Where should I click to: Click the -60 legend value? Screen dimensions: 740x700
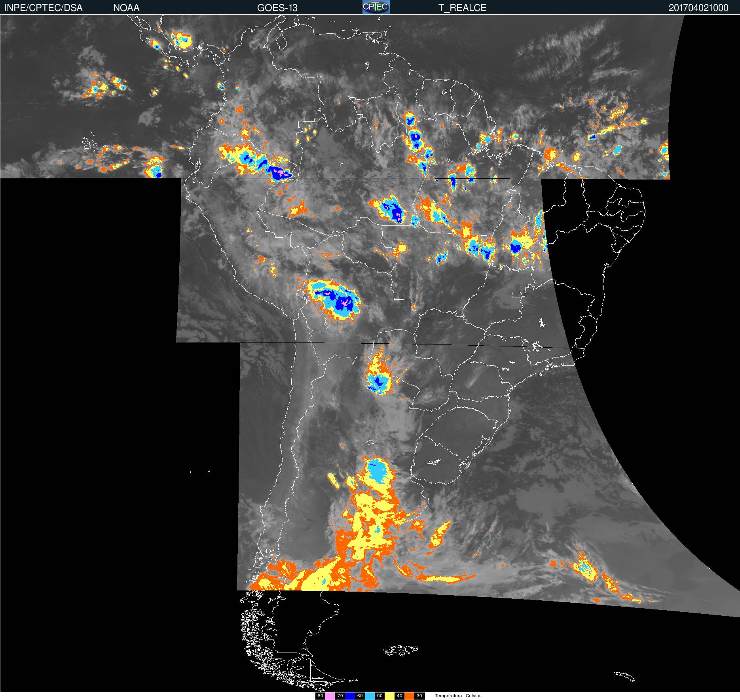point(359,696)
